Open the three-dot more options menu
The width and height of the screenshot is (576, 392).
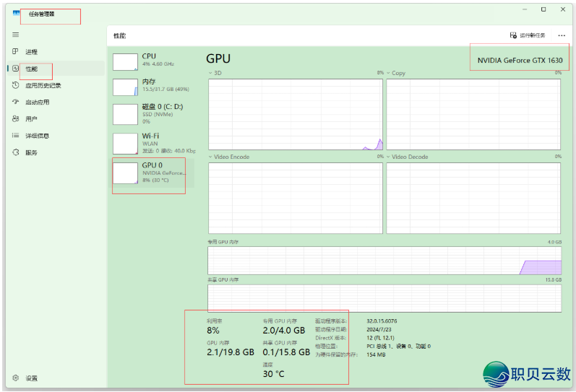click(x=562, y=35)
